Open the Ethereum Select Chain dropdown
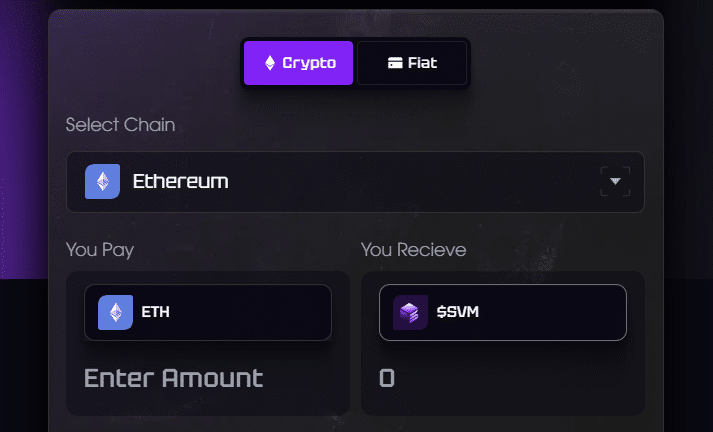 355,182
